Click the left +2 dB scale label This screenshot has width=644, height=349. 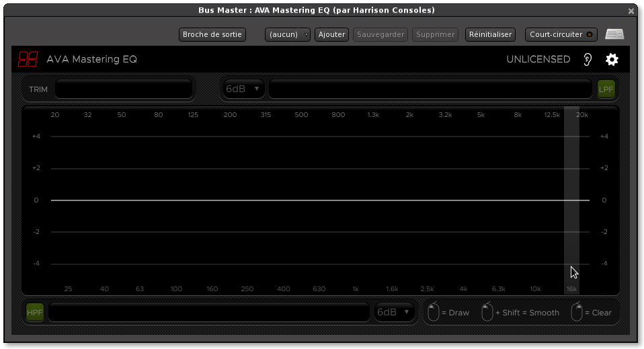[36, 167]
